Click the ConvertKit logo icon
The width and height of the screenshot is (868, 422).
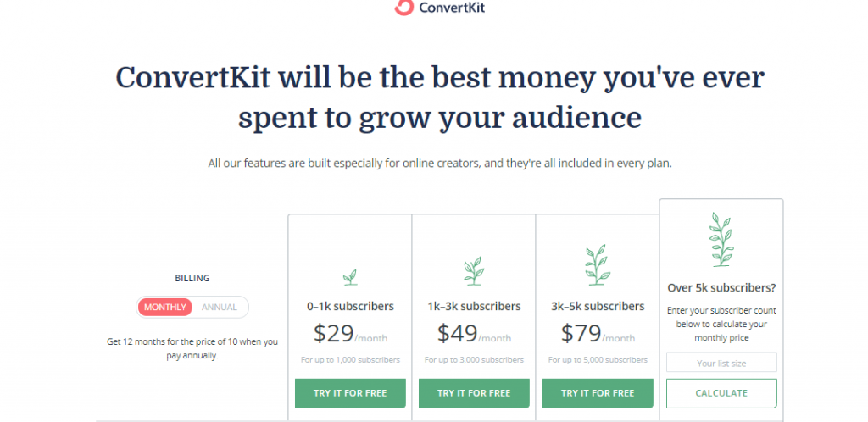click(x=404, y=7)
